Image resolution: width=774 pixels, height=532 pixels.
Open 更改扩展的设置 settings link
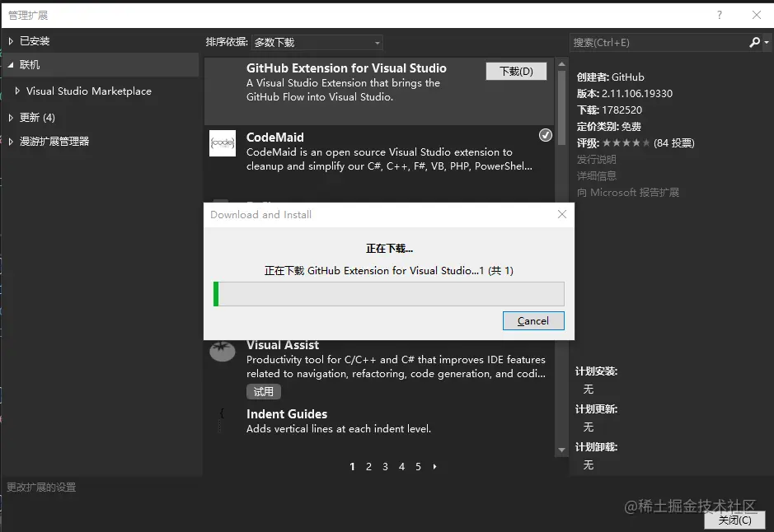click(41, 488)
